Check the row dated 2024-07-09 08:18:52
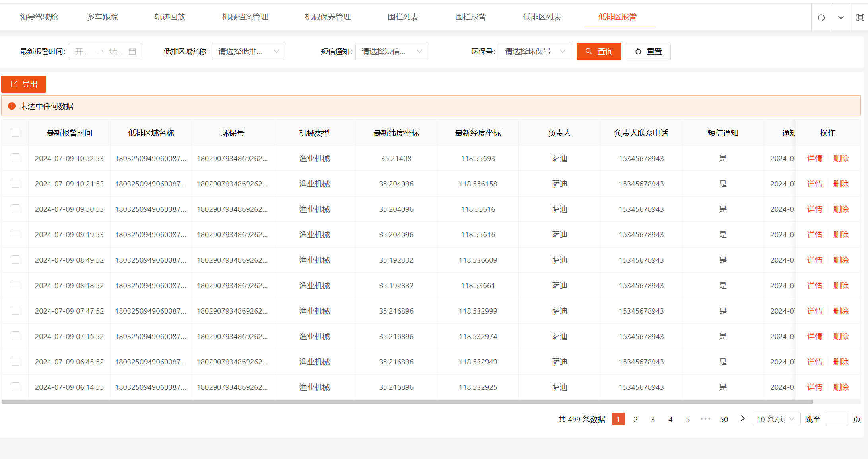This screenshot has height=459, width=868. [15, 285]
